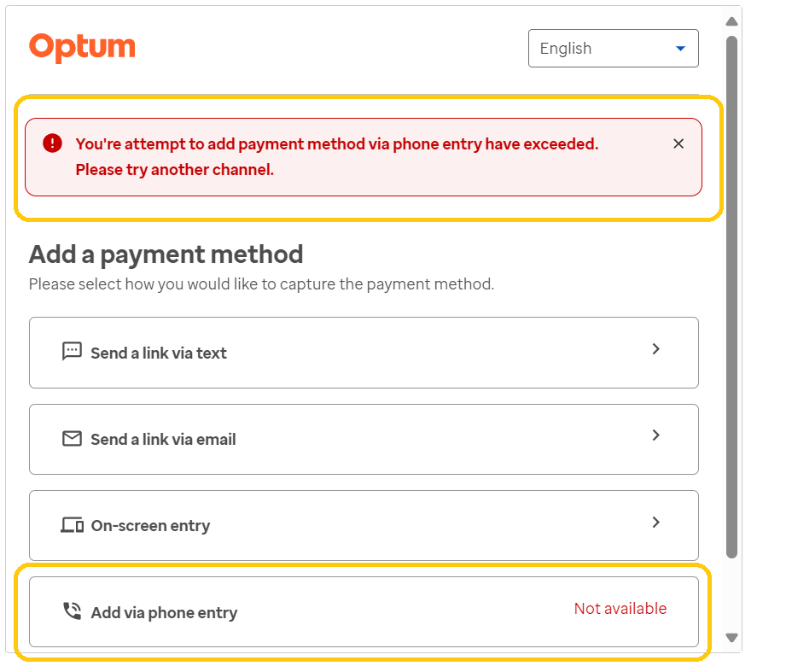The image size is (792, 672).
Task: Click the text message bubble icon
Action: coord(72,352)
